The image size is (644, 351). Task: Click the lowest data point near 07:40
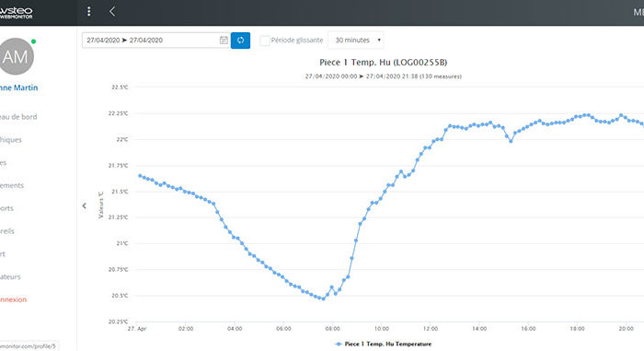click(323, 298)
